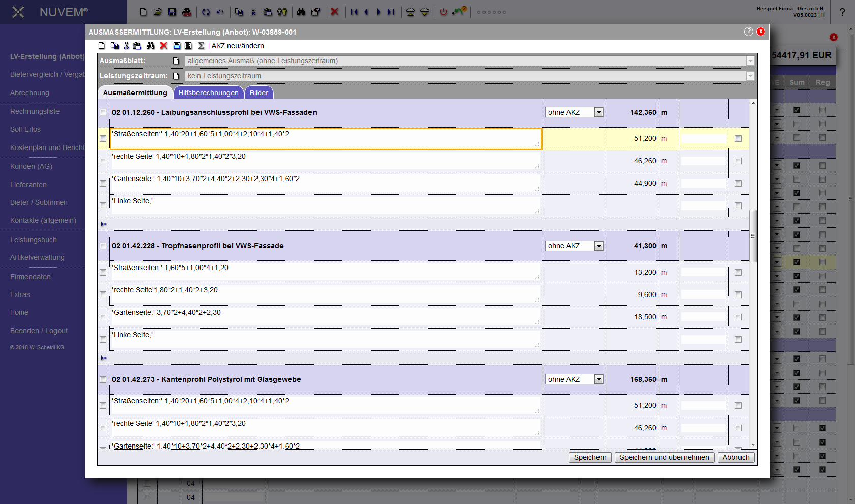Image resolution: width=855 pixels, height=504 pixels.
Task: Open Abrechnung in the sidebar menu
Action: [30, 93]
